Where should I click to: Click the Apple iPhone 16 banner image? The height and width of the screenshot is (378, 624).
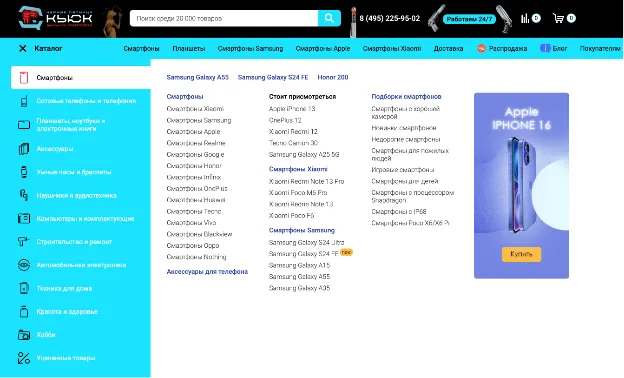[521, 185]
